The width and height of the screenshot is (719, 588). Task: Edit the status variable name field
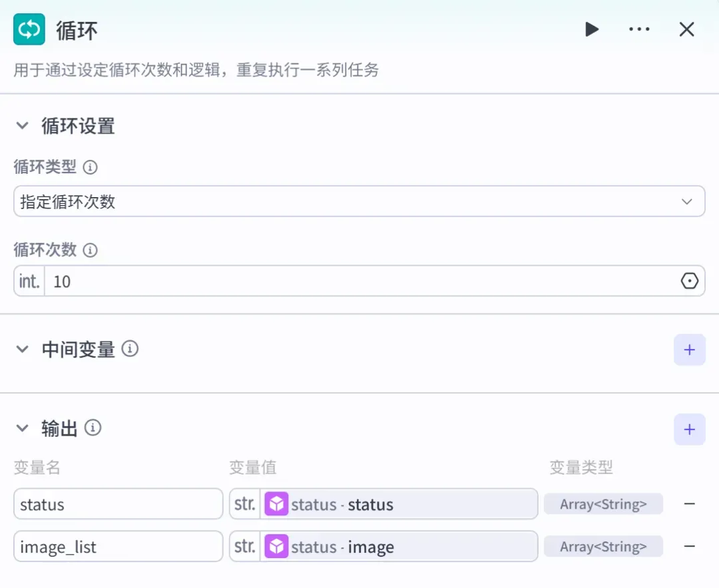point(119,504)
